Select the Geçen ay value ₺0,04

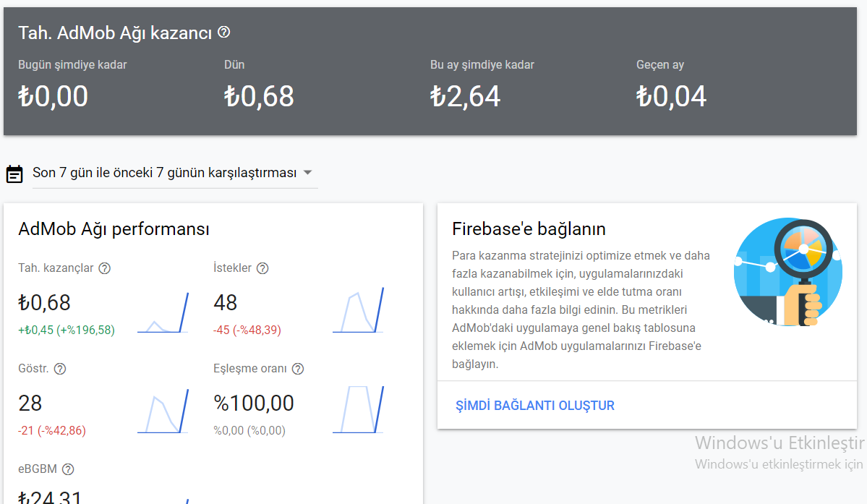pyautogui.click(x=671, y=96)
